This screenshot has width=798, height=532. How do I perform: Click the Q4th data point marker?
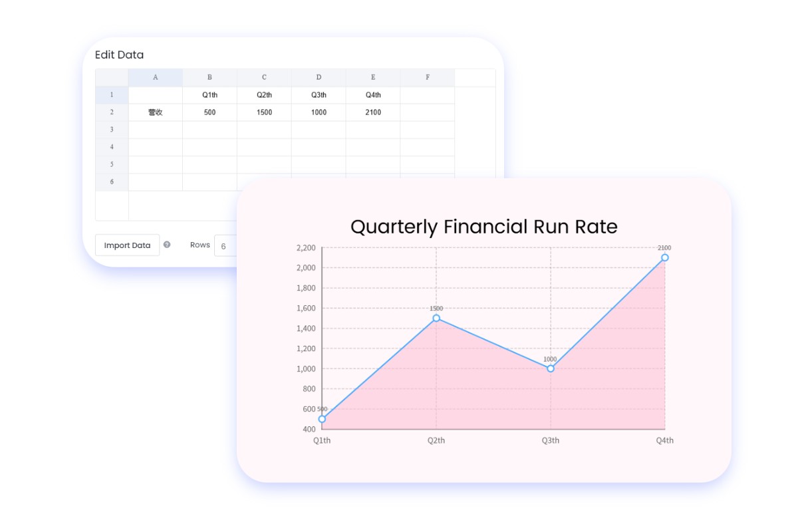665,257
